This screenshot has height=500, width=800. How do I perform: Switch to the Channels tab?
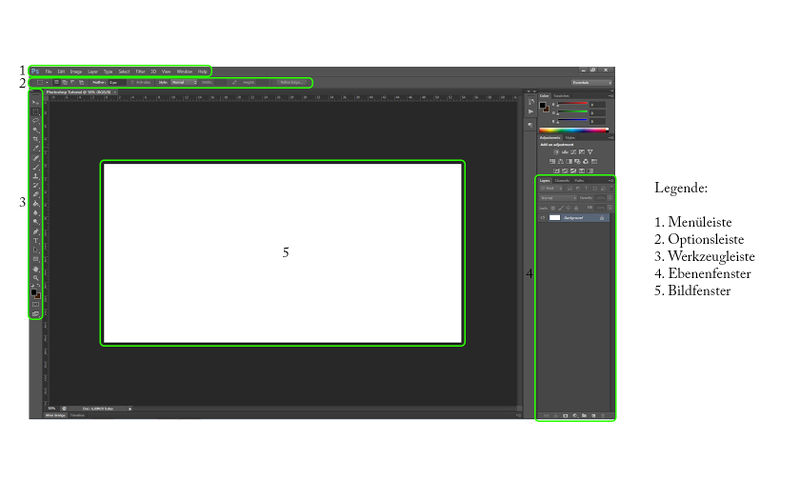tap(562, 180)
